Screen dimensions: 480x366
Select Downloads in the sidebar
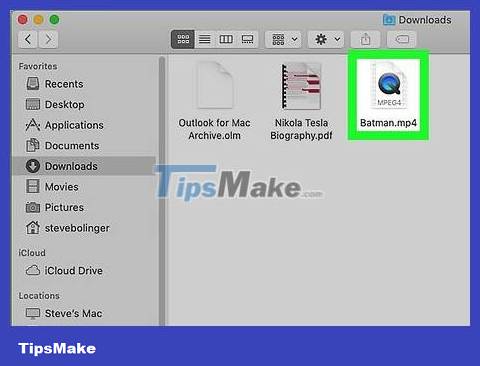(83, 166)
